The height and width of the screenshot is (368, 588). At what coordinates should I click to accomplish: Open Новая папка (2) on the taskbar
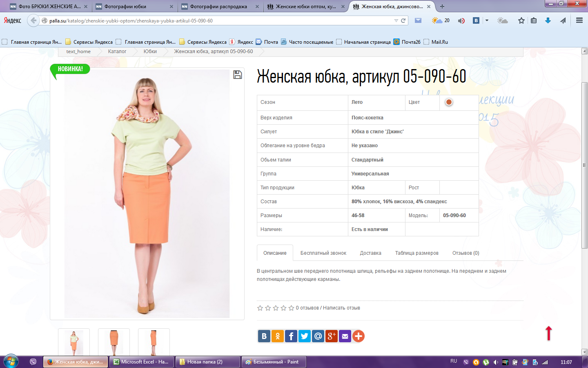208,362
